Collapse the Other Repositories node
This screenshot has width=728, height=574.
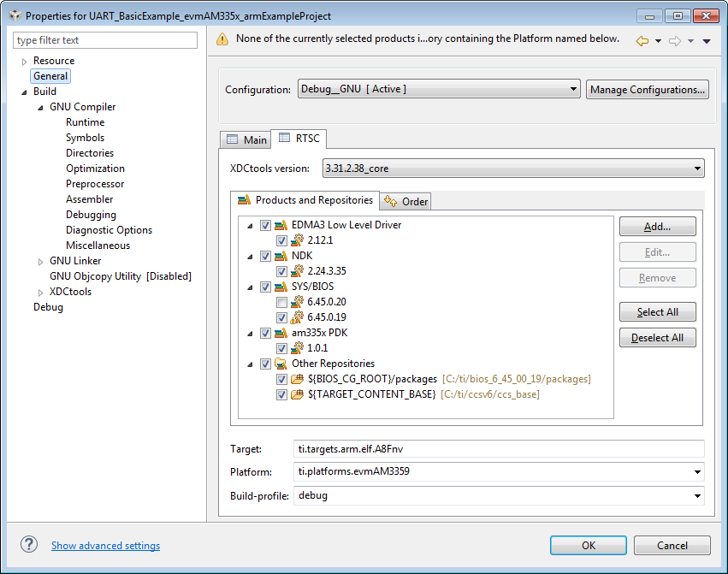point(251,364)
